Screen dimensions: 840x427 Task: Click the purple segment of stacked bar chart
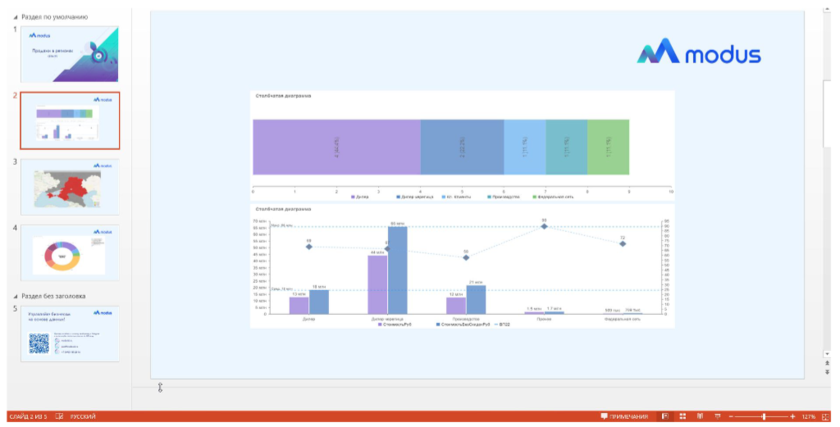click(x=336, y=148)
